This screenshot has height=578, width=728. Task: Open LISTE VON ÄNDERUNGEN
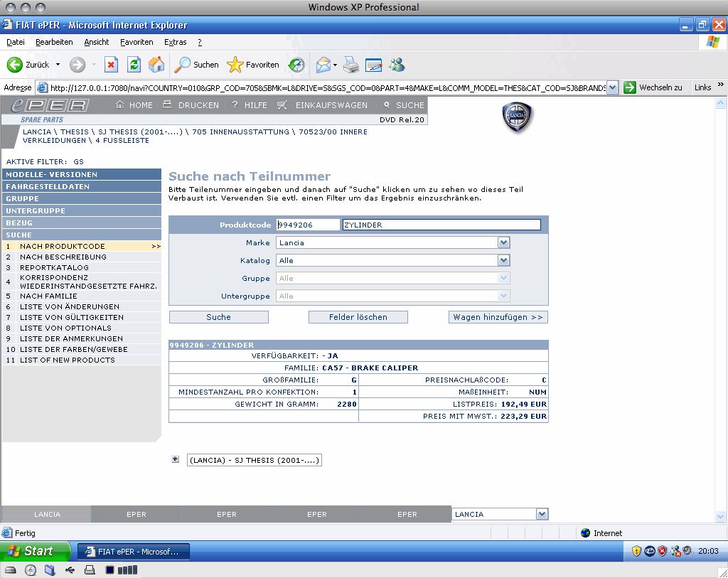pyautogui.click(x=82, y=307)
